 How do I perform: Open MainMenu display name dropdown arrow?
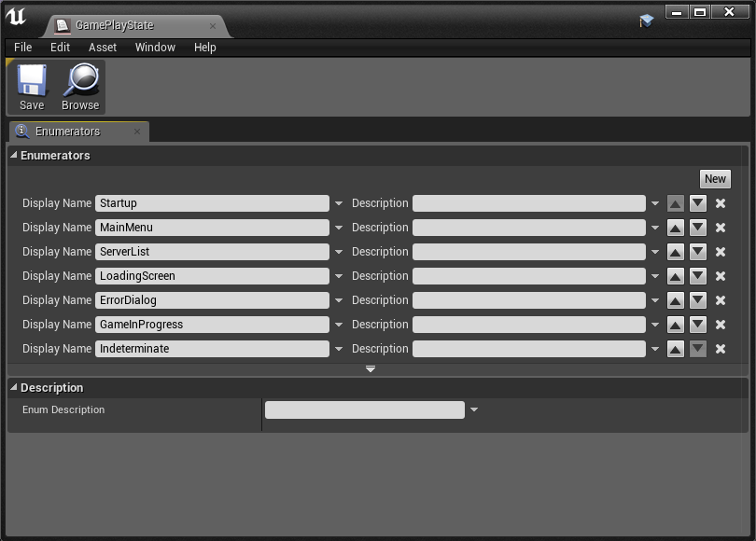pyautogui.click(x=339, y=228)
